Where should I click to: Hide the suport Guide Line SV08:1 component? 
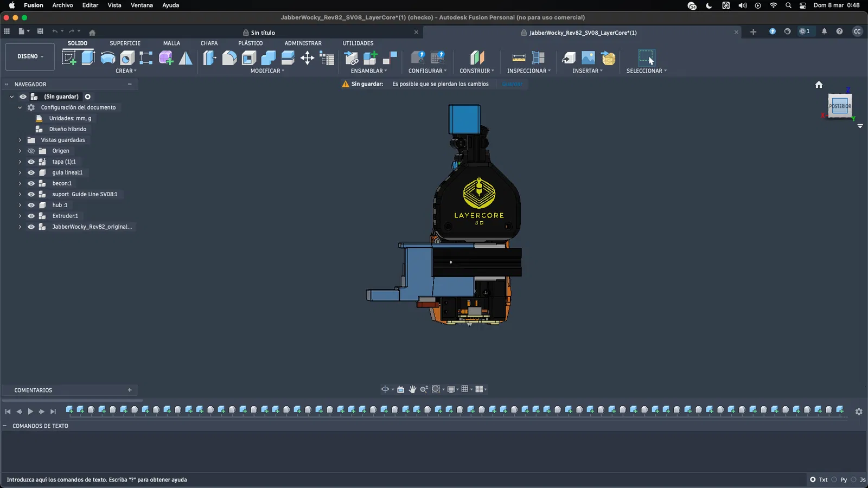(31, 194)
